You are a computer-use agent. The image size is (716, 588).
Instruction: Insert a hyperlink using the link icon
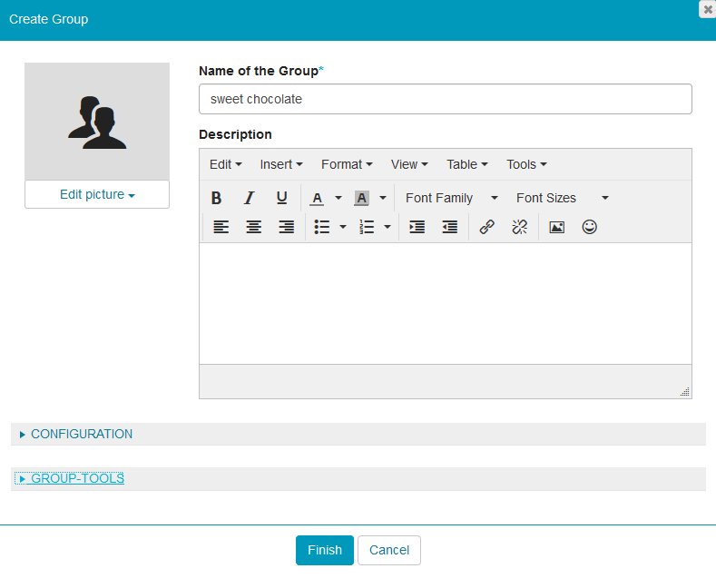486,228
